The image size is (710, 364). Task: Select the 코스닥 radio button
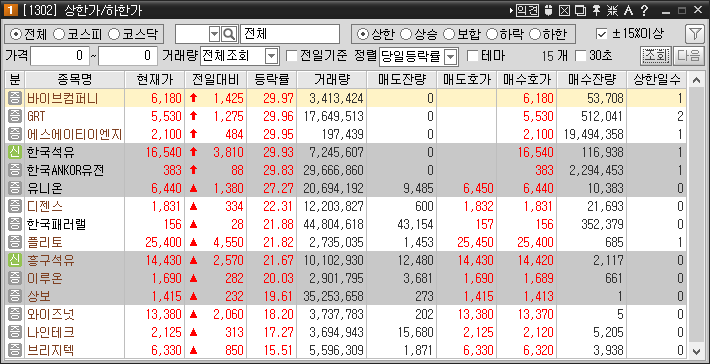click(x=114, y=34)
